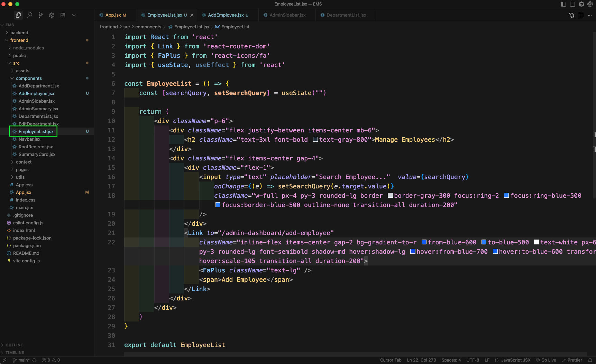
Task: Expand the public folder
Action: 47,55
